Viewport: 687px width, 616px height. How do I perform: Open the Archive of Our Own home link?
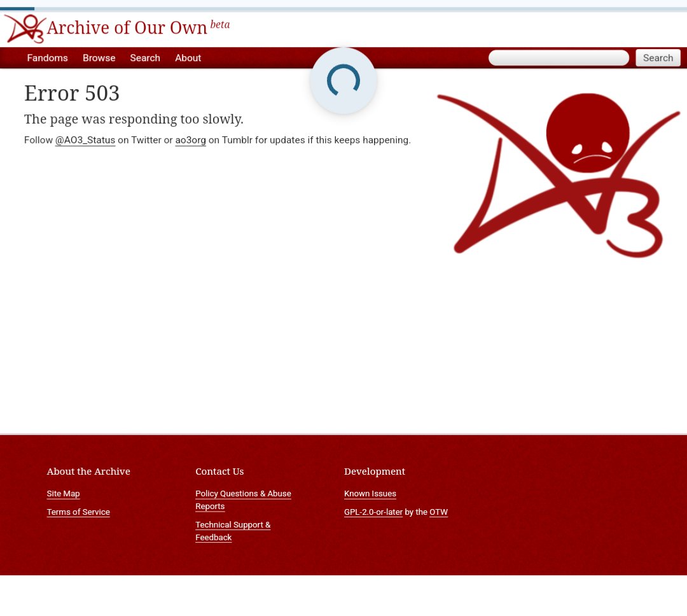127,27
